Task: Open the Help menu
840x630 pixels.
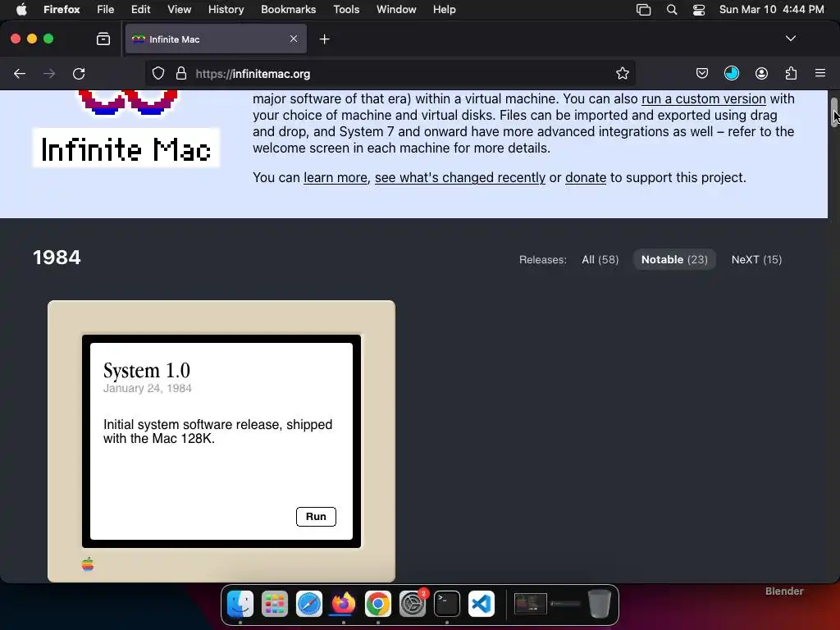Action: (x=444, y=9)
